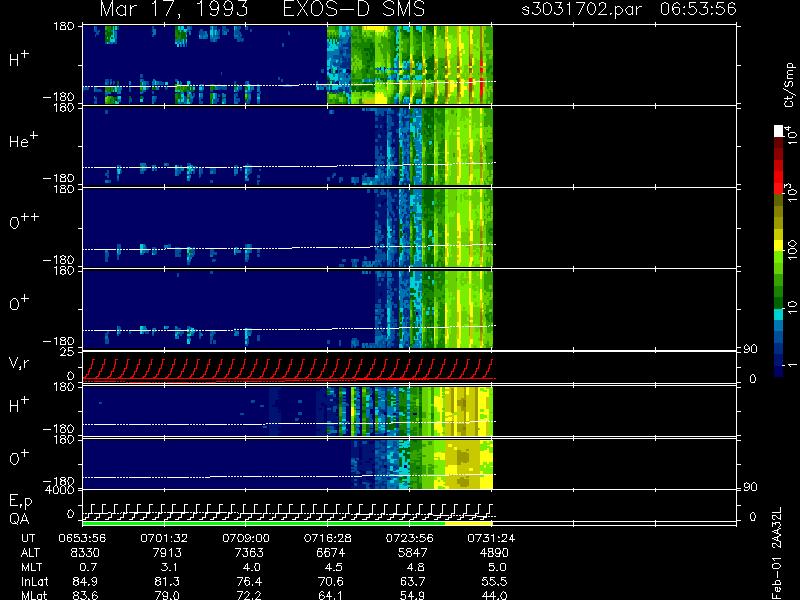Click the "4000" tick on the E,p axis

60,490
